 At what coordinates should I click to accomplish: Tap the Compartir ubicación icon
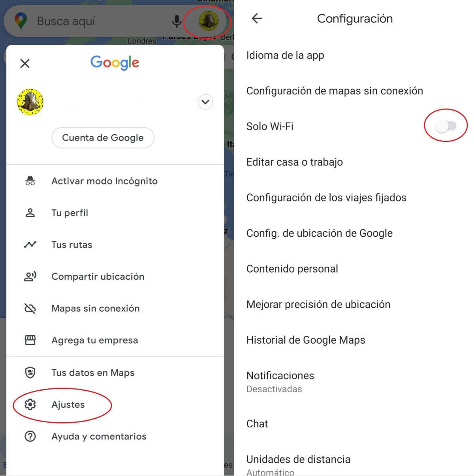click(x=30, y=276)
